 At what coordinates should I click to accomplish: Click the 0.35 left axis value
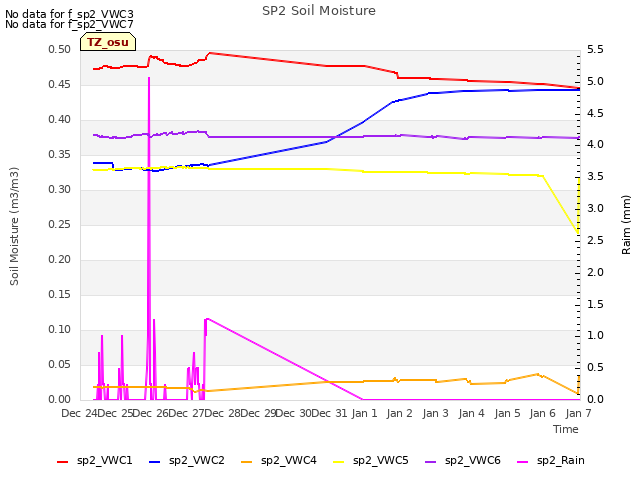[60, 154]
